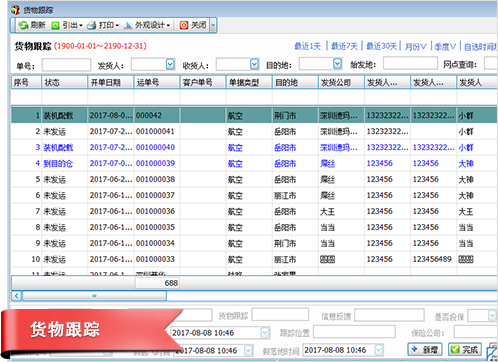The width and height of the screenshot is (498, 362).
Task: Open the 目的地 filter dropdown
Action: point(337,63)
